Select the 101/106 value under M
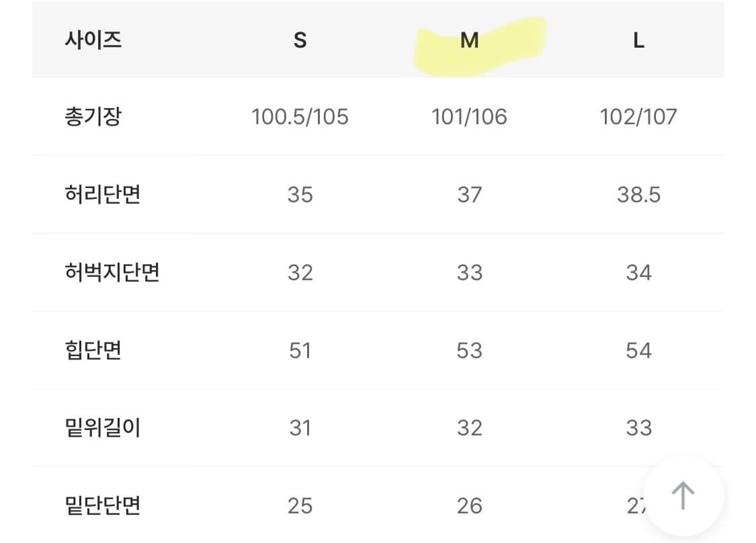The image size is (756, 543). pyautogui.click(x=469, y=117)
